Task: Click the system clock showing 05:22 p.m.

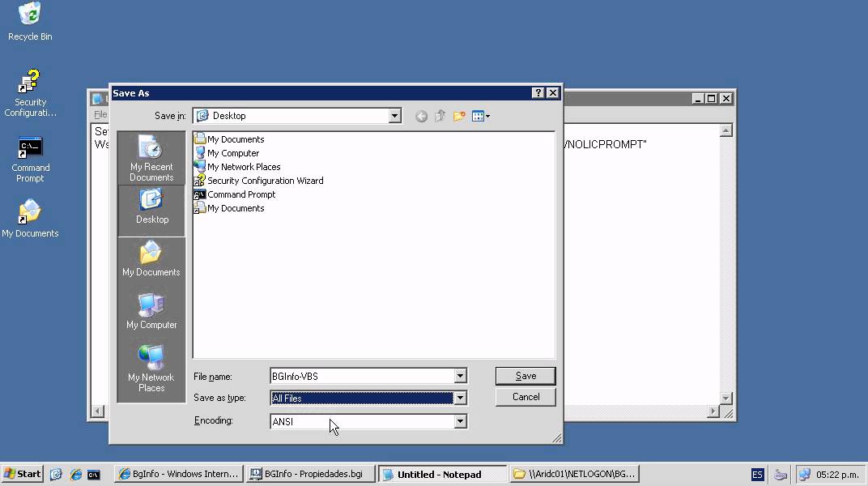Action: (837, 475)
